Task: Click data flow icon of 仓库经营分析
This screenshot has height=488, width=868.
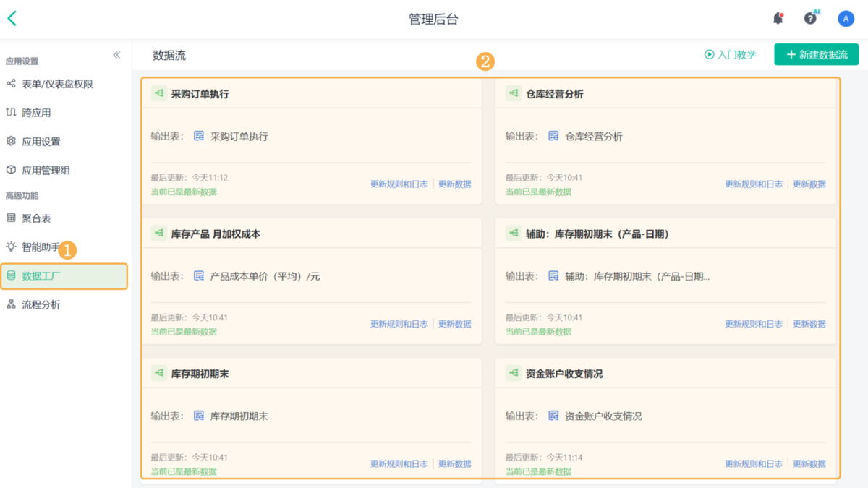Action: (514, 93)
